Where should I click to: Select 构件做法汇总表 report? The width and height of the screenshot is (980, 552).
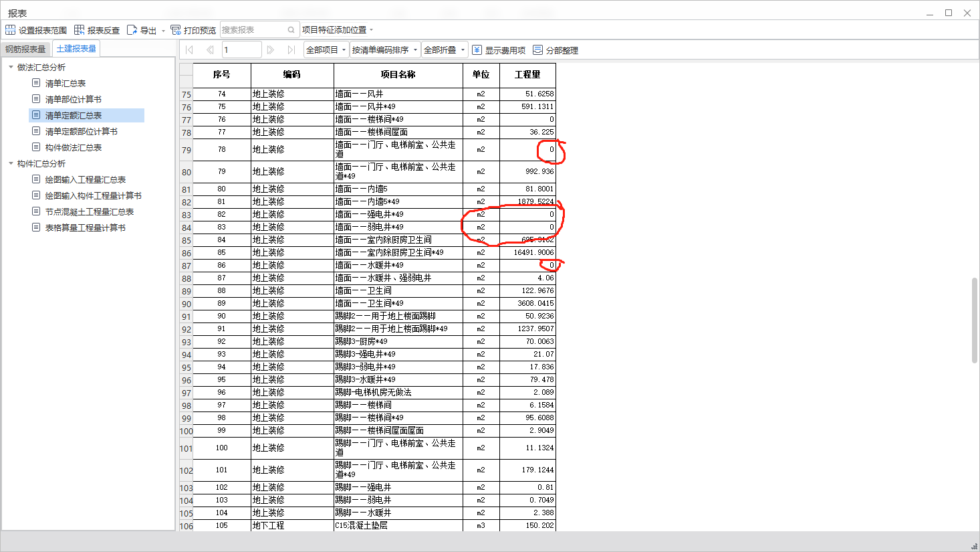(74, 147)
